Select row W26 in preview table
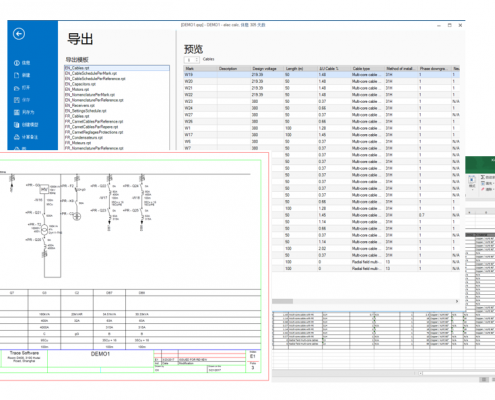495x400 pixels. 322,121
